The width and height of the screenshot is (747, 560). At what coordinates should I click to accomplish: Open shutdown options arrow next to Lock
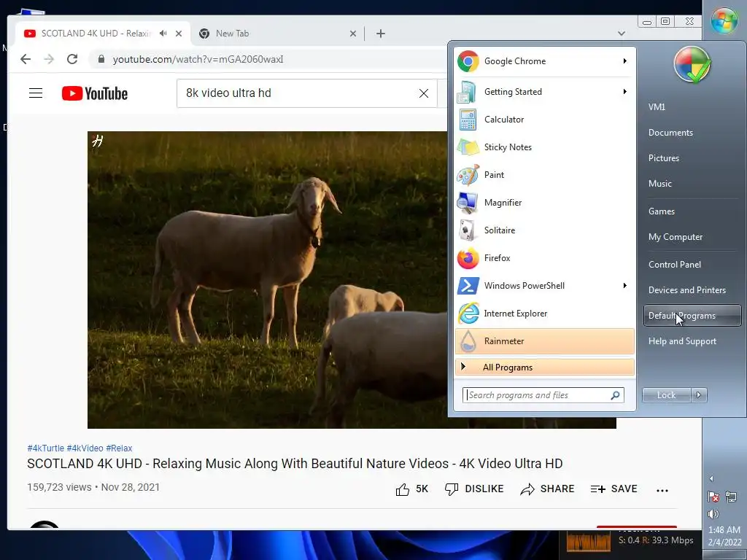[699, 394]
